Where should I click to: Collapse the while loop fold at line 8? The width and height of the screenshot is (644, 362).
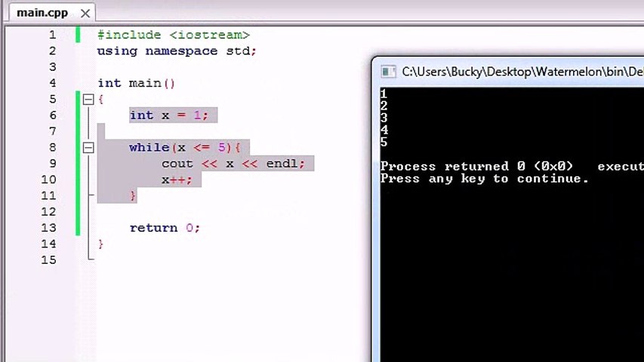coord(88,148)
